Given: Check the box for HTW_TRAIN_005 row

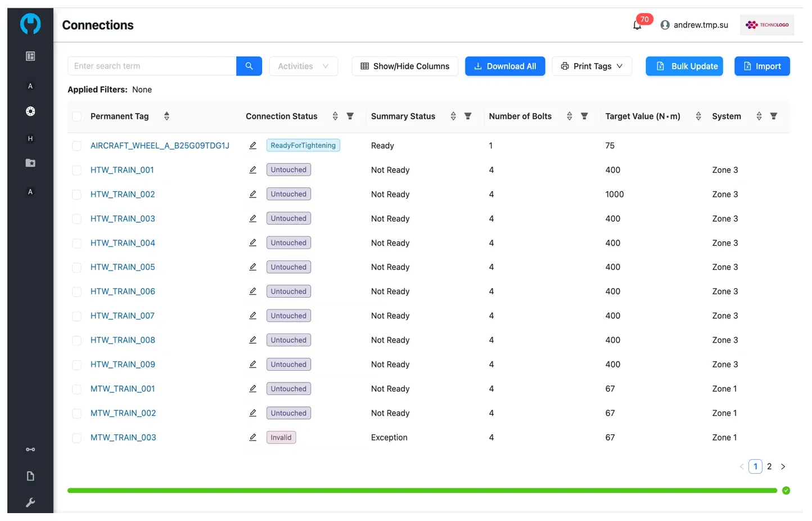Looking at the screenshot, I should click(77, 267).
